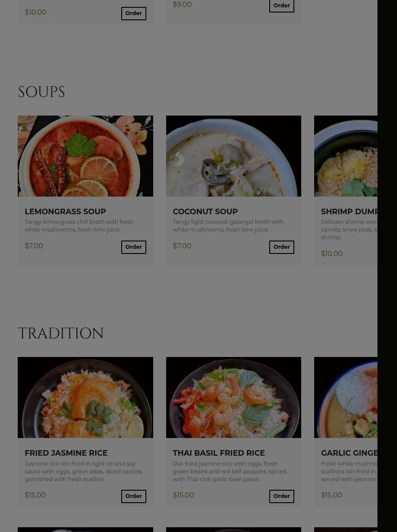The height and width of the screenshot is (532, 397).
Task: Order the Coconut Soup
Action: click(281, 247)
